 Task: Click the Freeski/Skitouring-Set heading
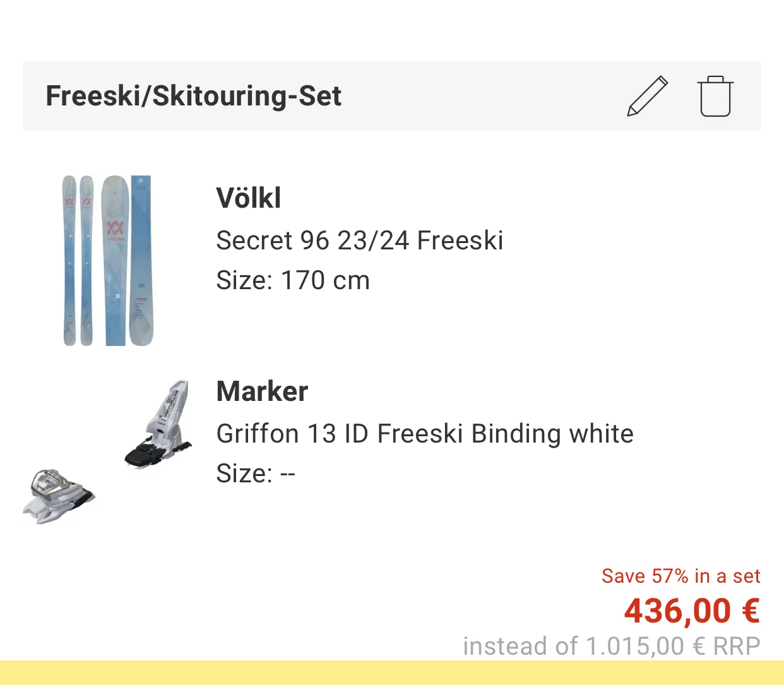click(x=193, y=96)
